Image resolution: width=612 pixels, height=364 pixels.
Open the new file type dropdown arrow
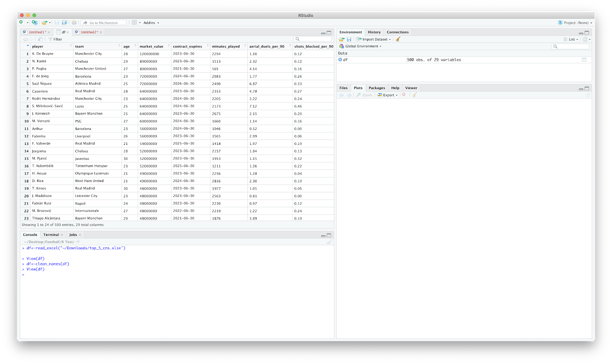coord(28,23)
